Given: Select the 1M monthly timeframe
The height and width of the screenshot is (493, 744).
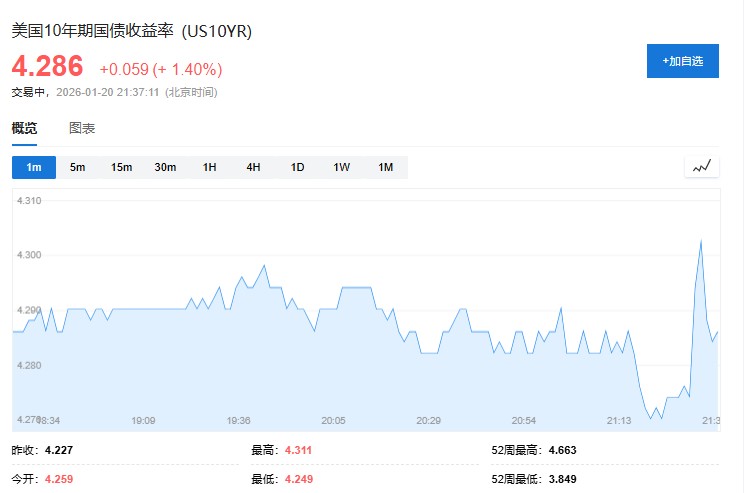Looking at the screenshot, I should [386, 167].
